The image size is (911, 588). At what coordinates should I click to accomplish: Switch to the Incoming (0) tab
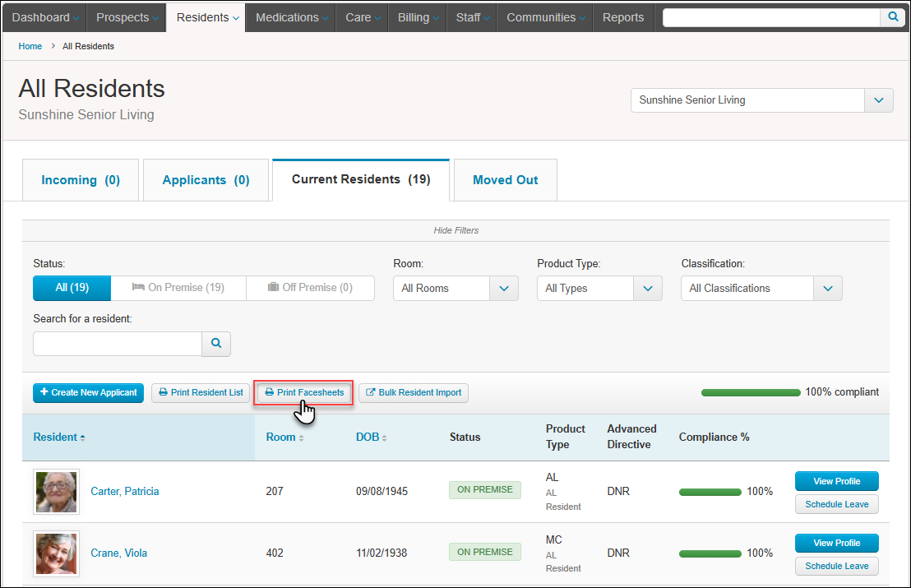click(81, 180)
